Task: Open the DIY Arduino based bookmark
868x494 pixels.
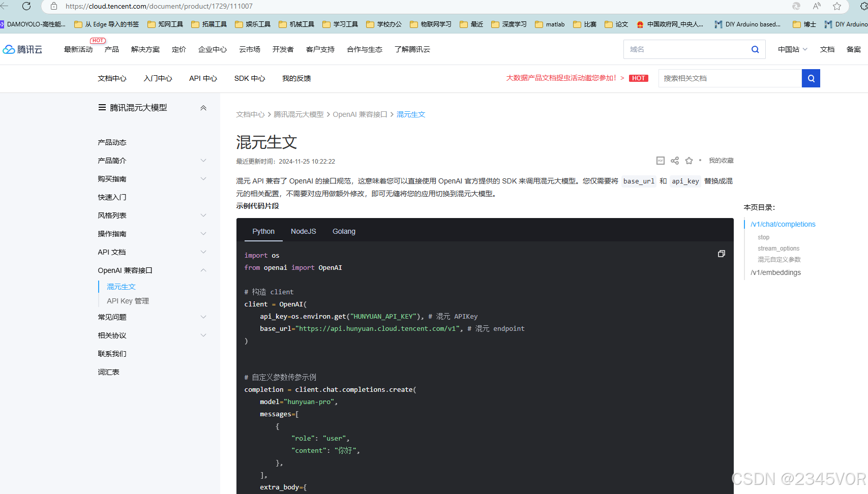Action: pos(747,24)
